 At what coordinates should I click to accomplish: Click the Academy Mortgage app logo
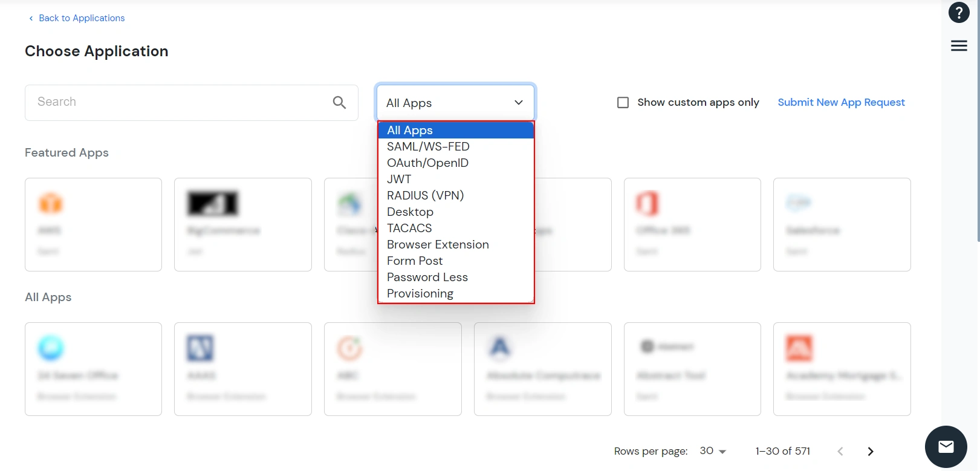pos(799,348)
